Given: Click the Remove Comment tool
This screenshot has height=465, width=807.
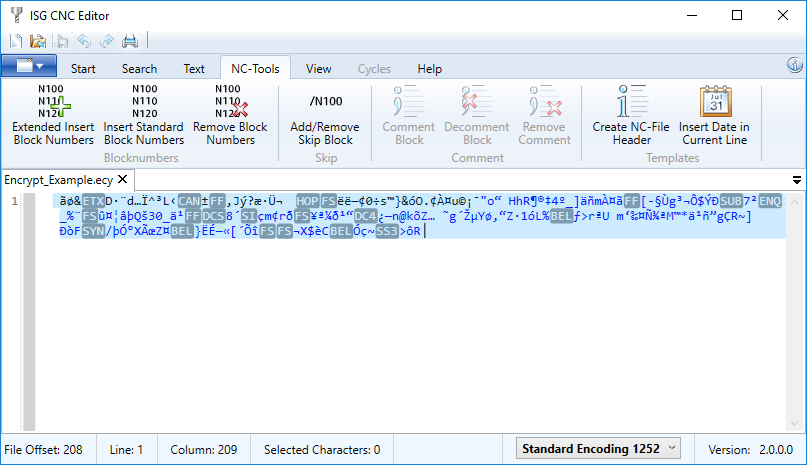Looking at the screenshot, I should (545, 114).
